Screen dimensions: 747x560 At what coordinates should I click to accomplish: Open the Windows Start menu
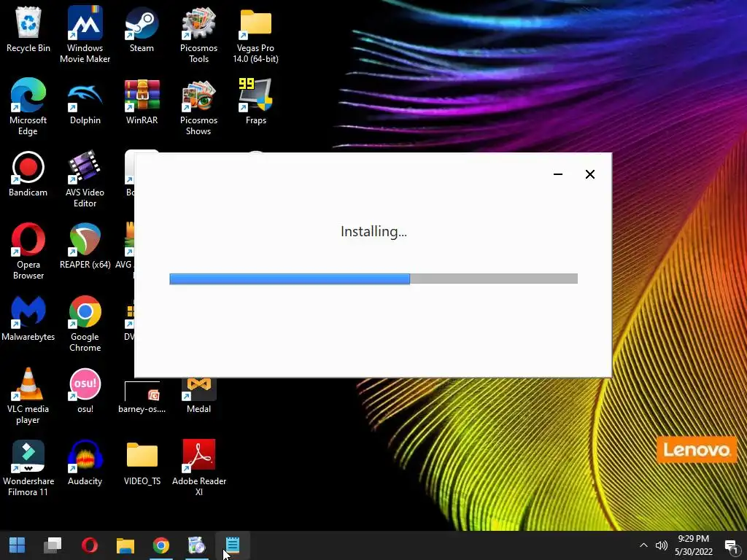pyautogui.click(x=18, y=545)
